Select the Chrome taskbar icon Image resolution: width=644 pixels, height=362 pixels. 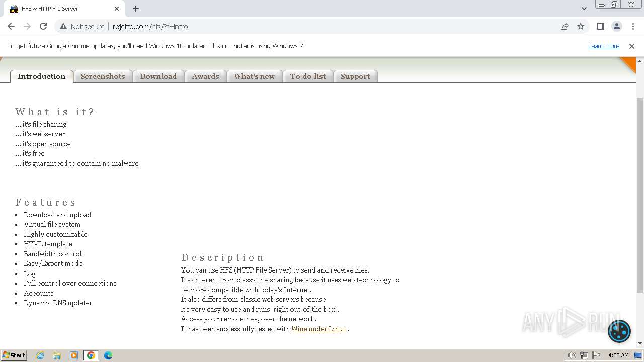coord(91,355)
